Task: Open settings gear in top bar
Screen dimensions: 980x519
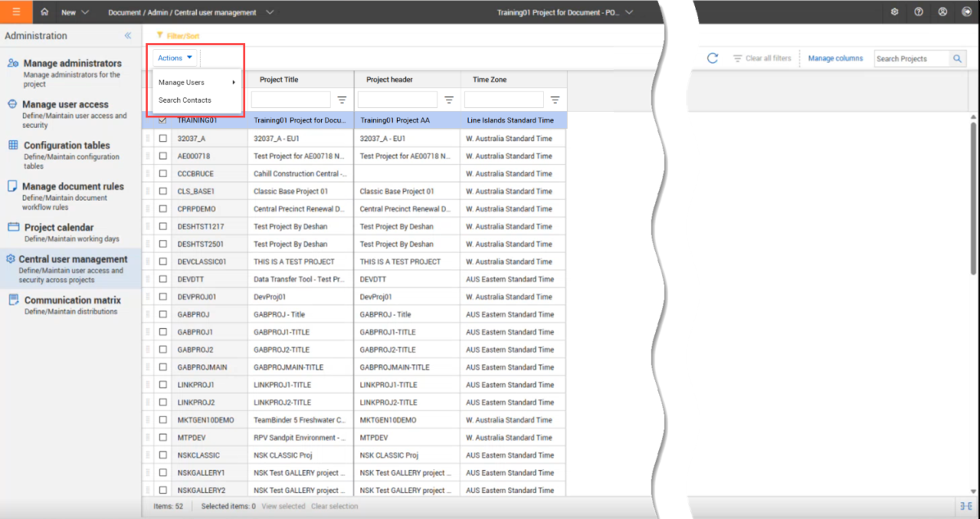Action: [895, 12]
